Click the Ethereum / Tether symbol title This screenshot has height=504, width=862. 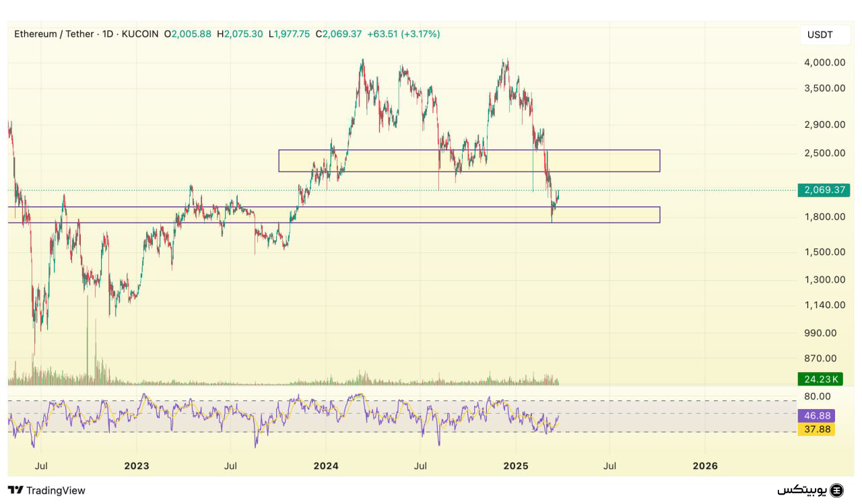click(54, 34)
